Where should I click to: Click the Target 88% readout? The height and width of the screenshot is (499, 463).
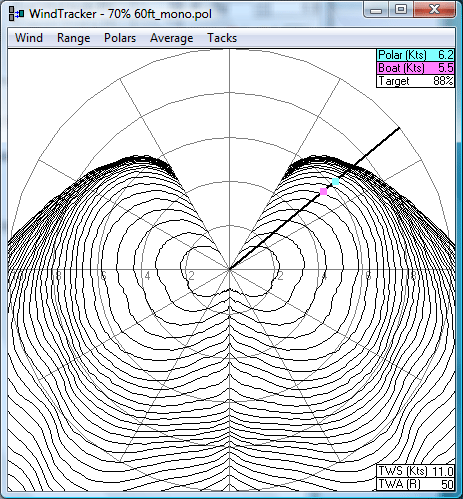[416, 81]
